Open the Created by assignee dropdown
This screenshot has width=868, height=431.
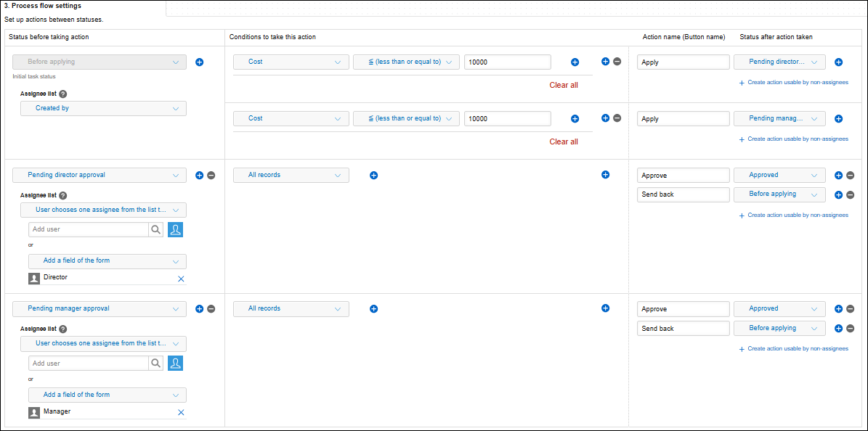tap(103, 110)
